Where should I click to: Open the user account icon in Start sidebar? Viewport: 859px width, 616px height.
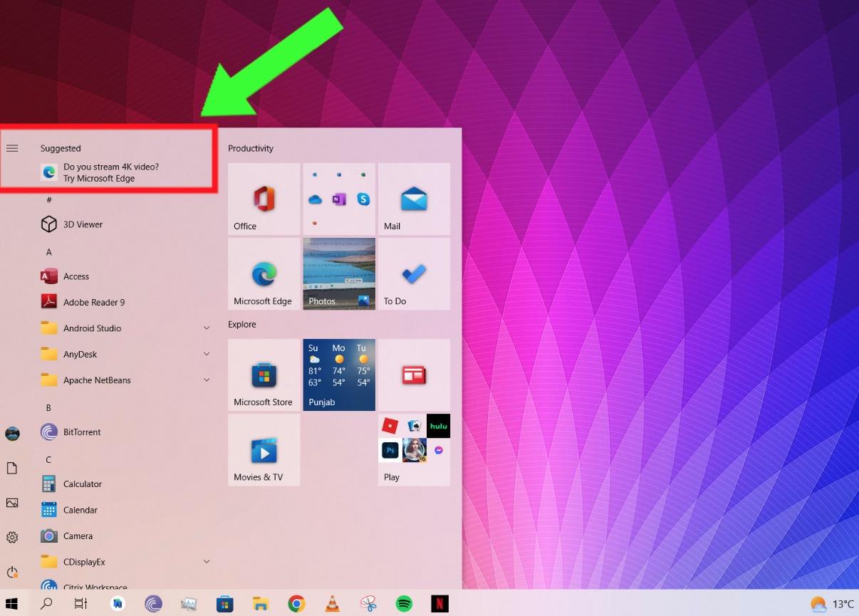pyautogui.click(x=12, y=434)
